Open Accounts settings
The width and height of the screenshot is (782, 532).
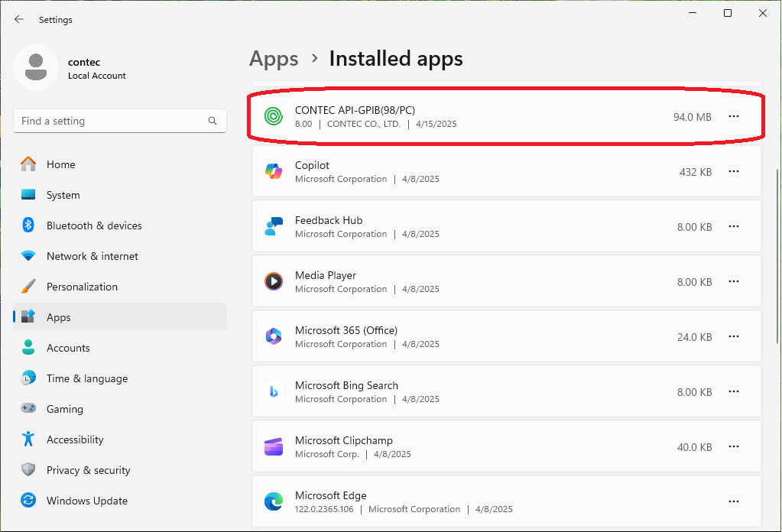coord(120,348)
